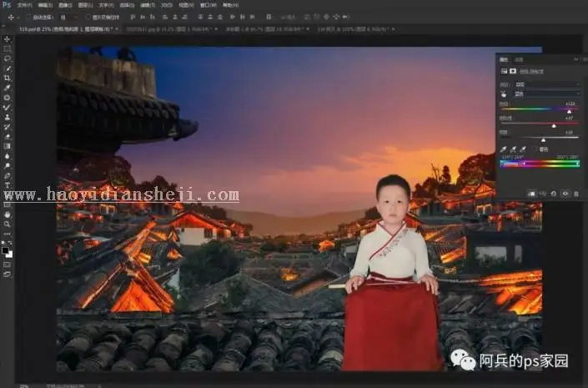Open the Preset dropdown in Properties
588x388 pixels.
(547, 84)
